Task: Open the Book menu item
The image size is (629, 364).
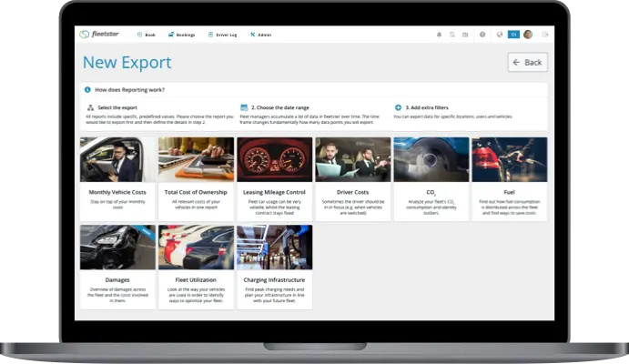Action: (147, 35)
